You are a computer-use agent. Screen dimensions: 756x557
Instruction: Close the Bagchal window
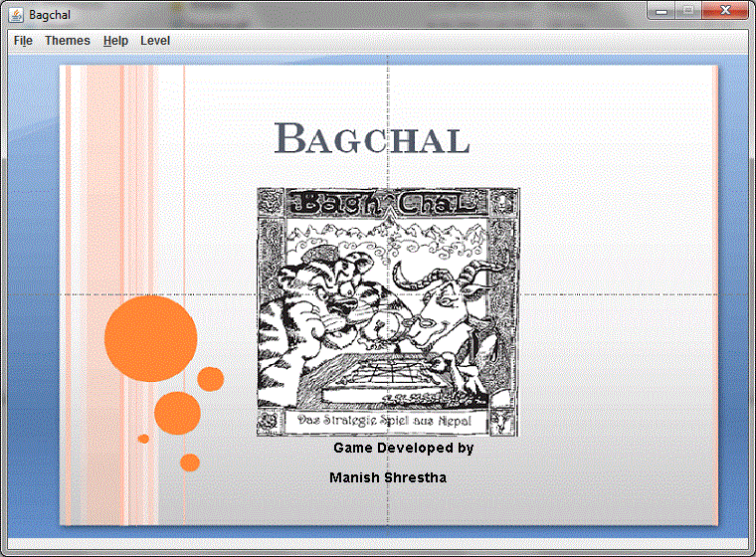pos(725,11)
